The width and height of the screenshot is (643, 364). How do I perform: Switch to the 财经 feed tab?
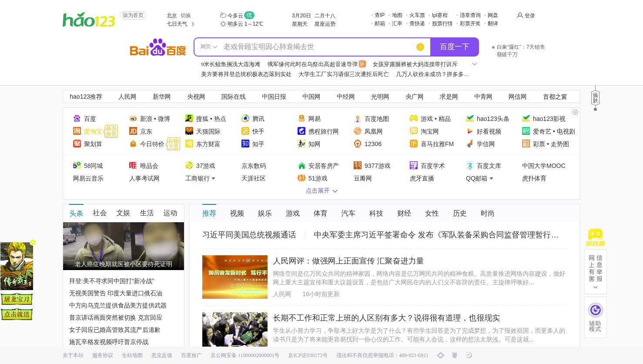click(404, 213)
